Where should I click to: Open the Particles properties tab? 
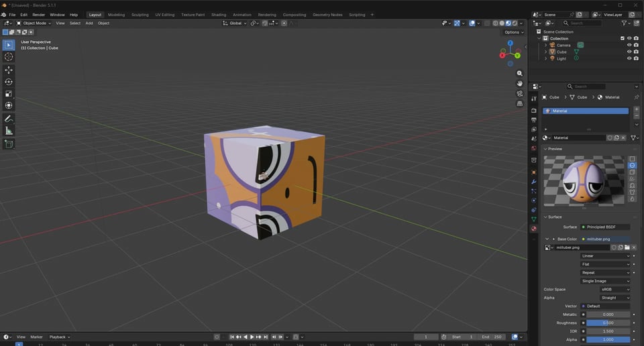(x=534, y=191)
